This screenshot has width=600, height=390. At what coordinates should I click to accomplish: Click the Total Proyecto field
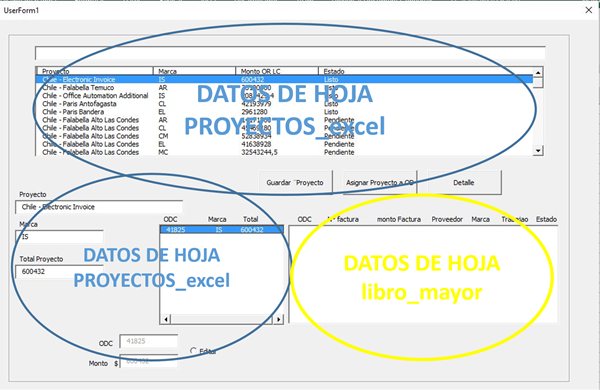(x=59, y=272)
